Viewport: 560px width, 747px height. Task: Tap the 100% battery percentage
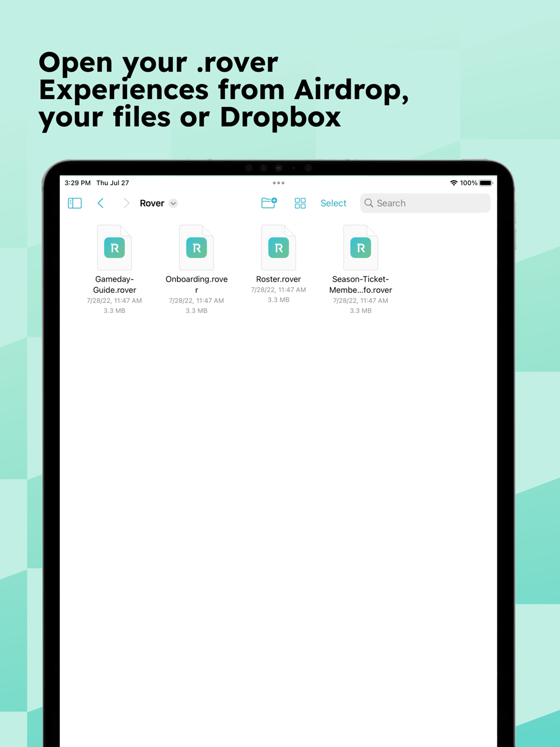coord(469,183)
